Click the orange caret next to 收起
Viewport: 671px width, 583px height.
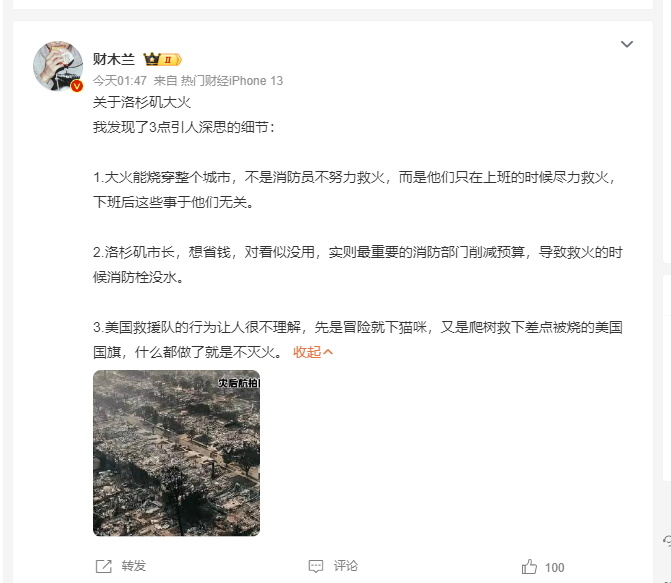pos(328,352)
